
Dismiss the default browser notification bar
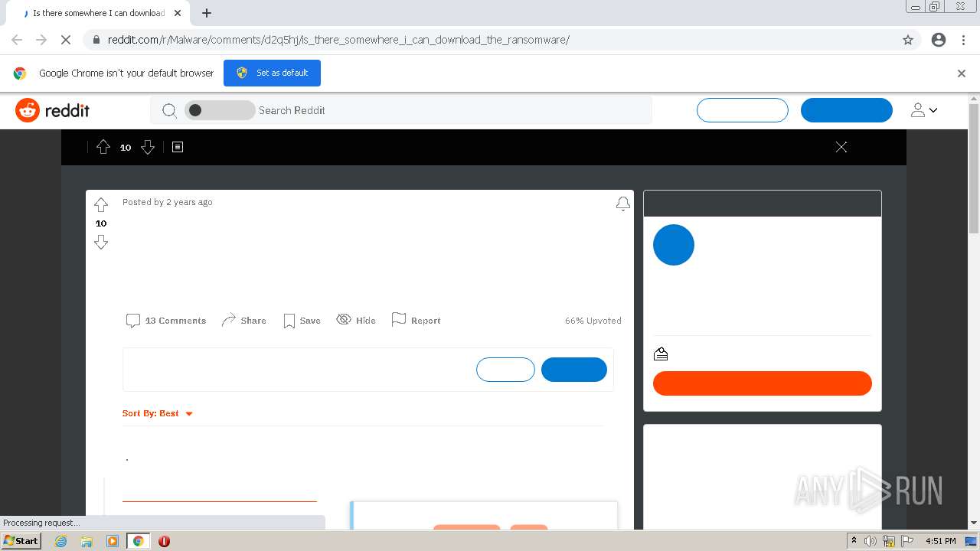pos(962,73)
